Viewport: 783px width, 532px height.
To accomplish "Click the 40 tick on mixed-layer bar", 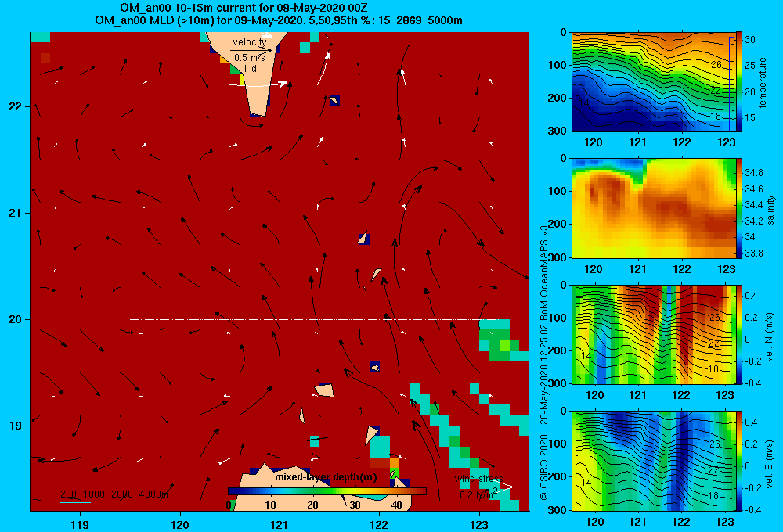I will coord(396,505).
